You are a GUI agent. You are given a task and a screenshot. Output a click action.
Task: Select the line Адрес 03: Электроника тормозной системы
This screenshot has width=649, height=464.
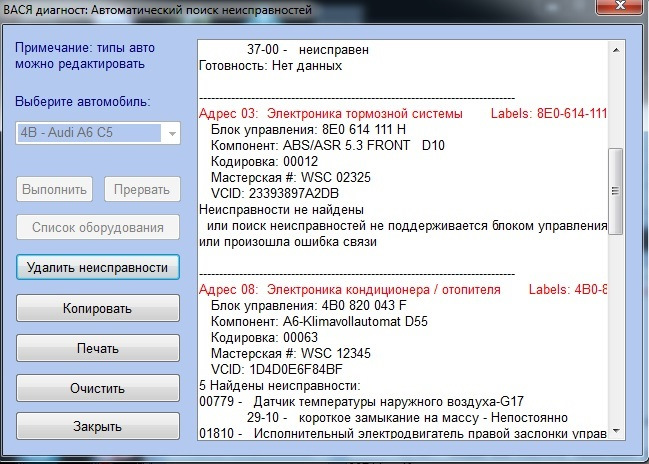(331, 113)
